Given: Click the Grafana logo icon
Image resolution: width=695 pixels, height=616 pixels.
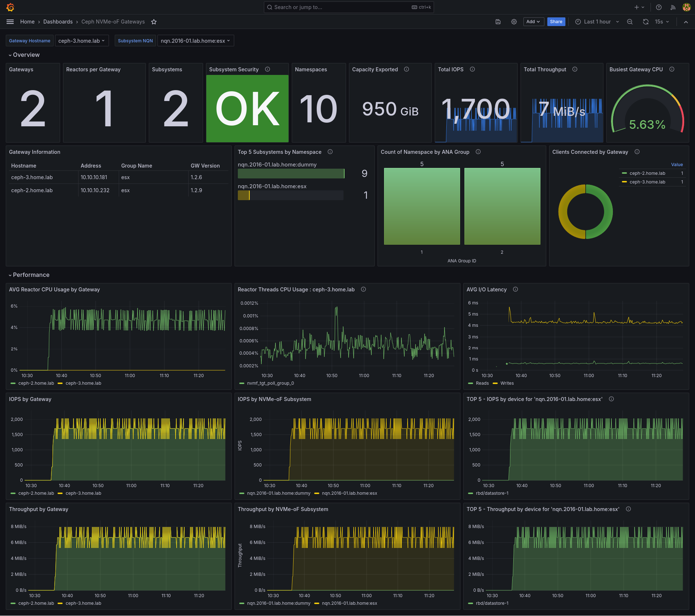Looking at the screenshot, I should click(x=10, y=7).
